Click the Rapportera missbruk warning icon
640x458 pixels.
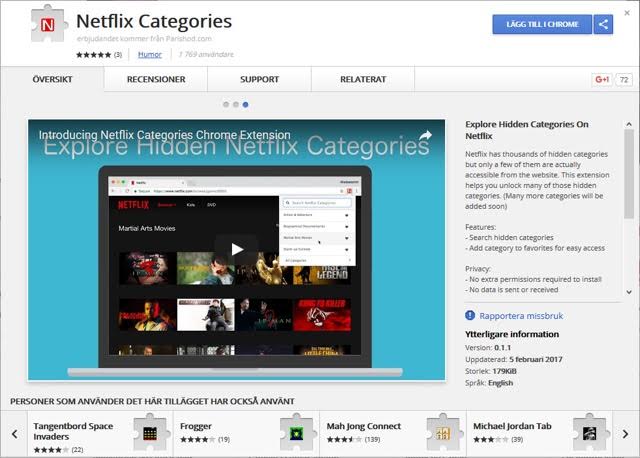tap(470, 315)
